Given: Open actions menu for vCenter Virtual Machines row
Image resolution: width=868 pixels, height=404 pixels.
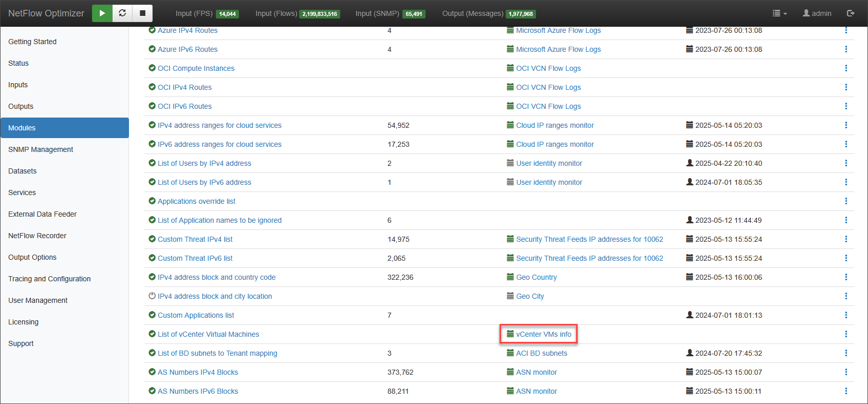Looking at the screenshot, I should 846,334.
